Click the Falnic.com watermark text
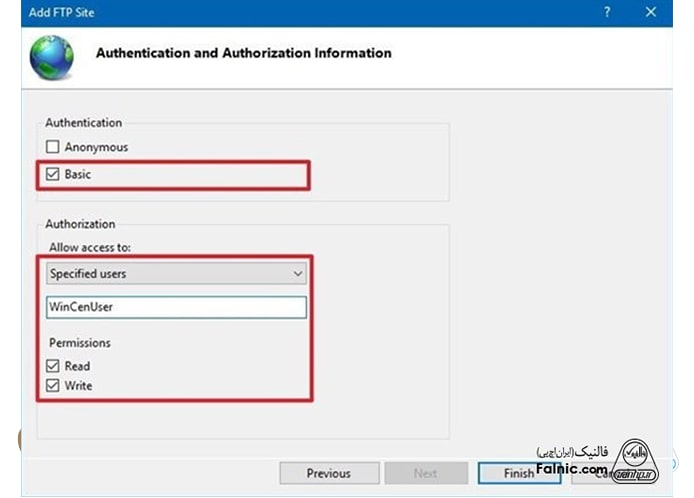Image resolution: width=694 pixels, height=498 pixels. click(x=571, y=468)
